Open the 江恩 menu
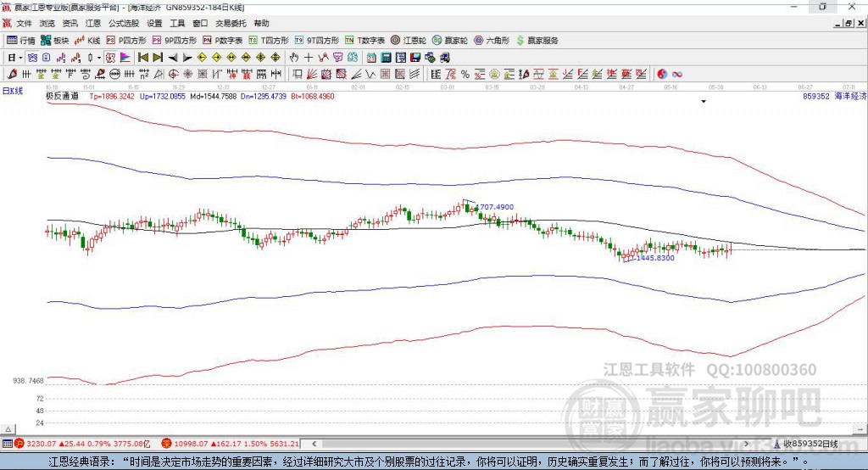Screen dimensions: 868x470 click(93, 23)
